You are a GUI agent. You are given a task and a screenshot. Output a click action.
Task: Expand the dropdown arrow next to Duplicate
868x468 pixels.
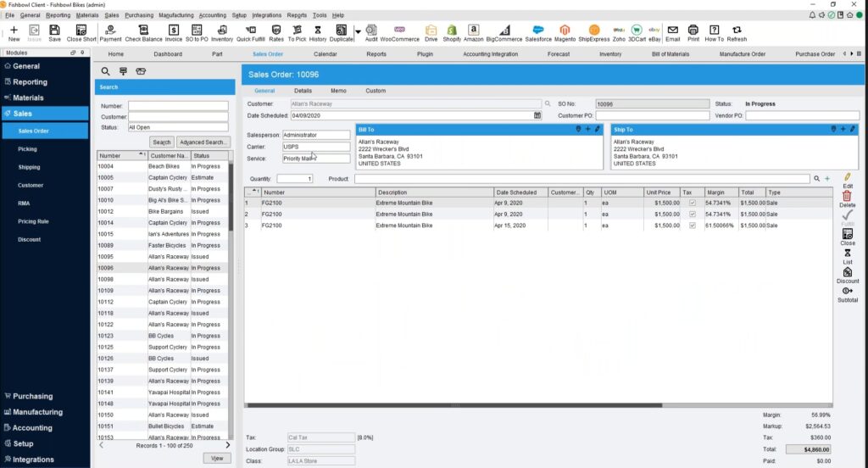coord(358,32)
